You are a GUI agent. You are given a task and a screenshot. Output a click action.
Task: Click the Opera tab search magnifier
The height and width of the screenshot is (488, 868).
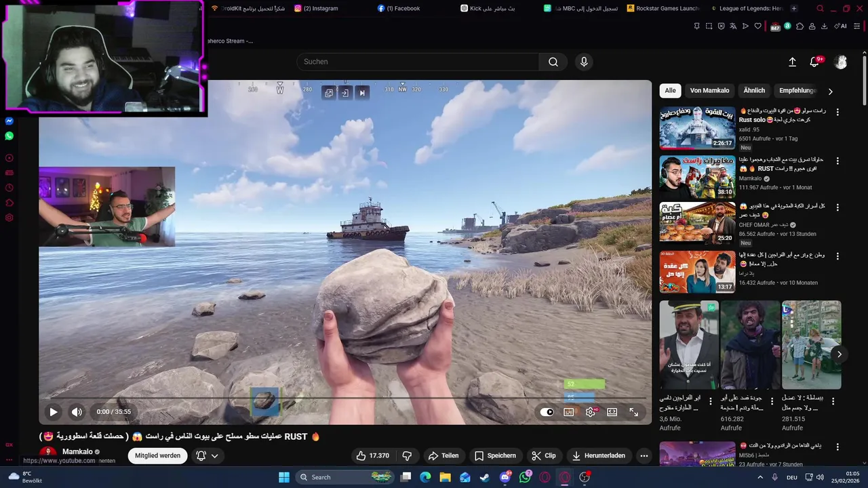pos(820,8)
